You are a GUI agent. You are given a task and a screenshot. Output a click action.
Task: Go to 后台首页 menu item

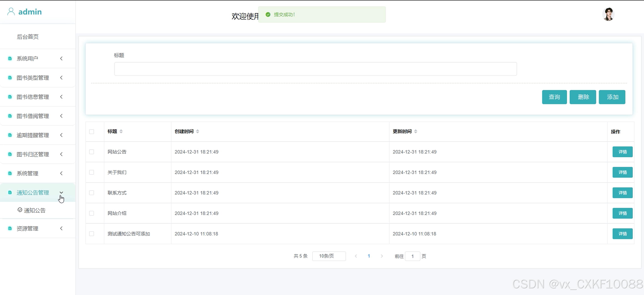(28, 37)
